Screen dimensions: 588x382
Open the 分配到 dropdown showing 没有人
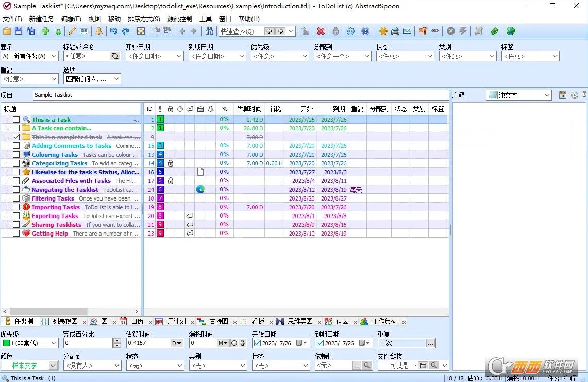pyautogui.click(x=92, y=365)
